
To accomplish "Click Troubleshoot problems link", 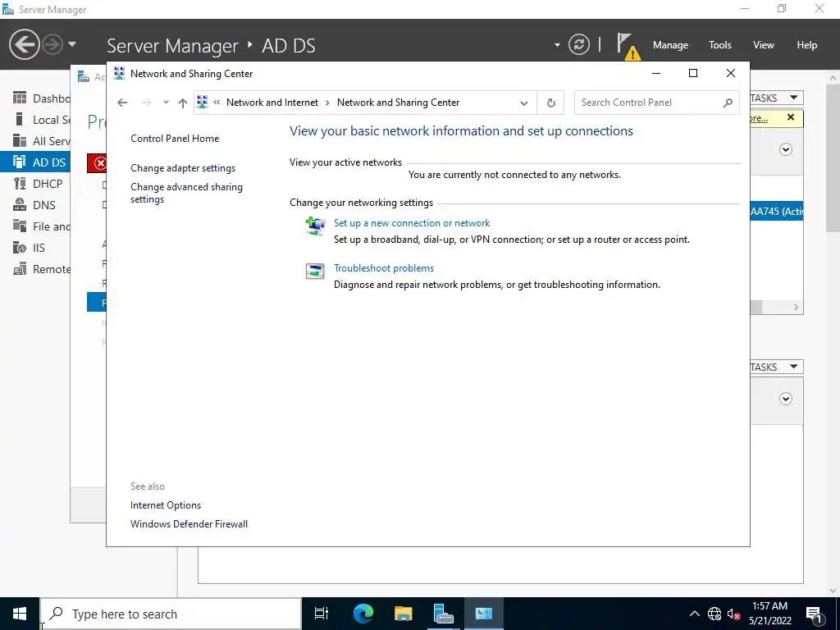I will pos(384,268).
